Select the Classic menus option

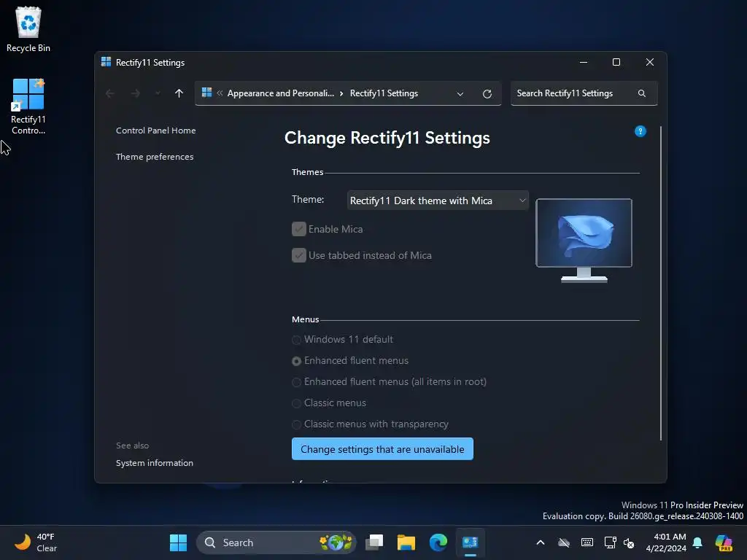click(x=296, y=403)
